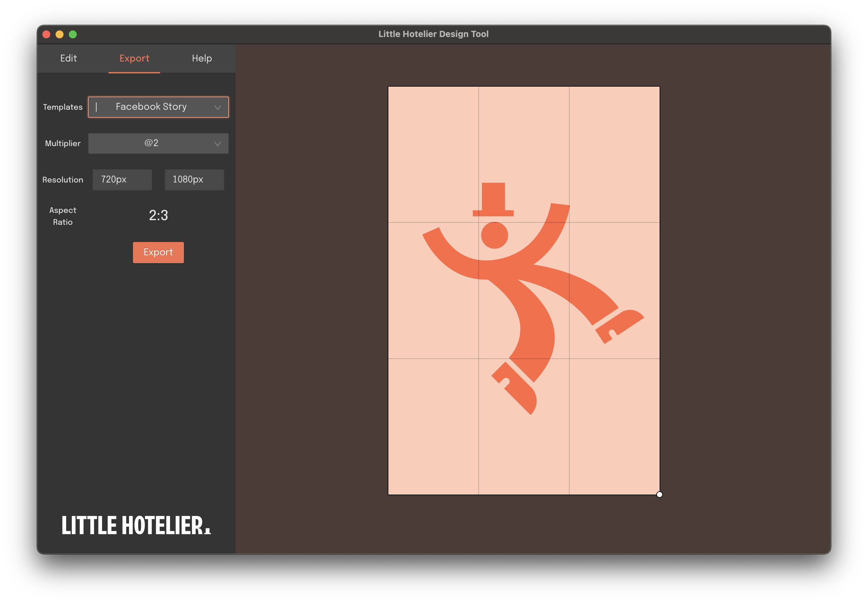Screen dimensions: 868x603
Task: Open the @2 Multiplier dropdown
Action: (151, 143)
